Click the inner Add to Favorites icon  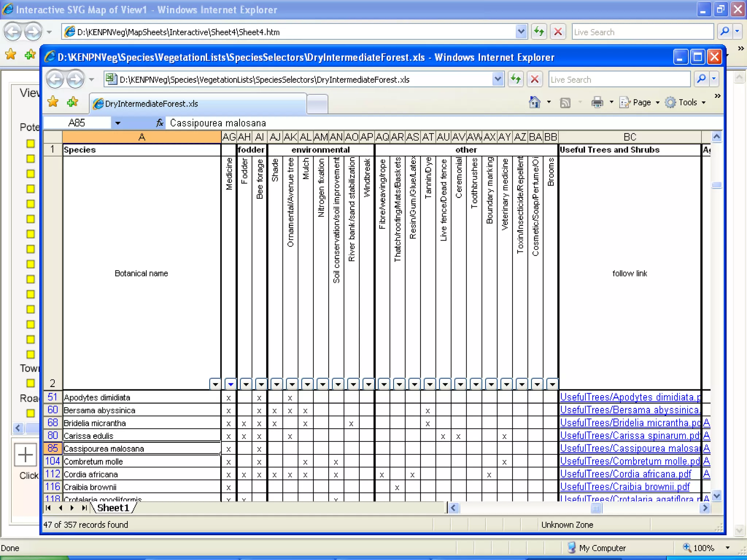pyautogui.click(x=73, y=102)
